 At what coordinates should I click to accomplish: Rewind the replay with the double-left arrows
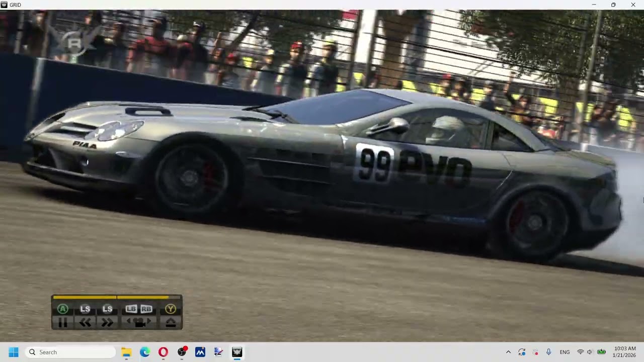[x=85, y=323]
